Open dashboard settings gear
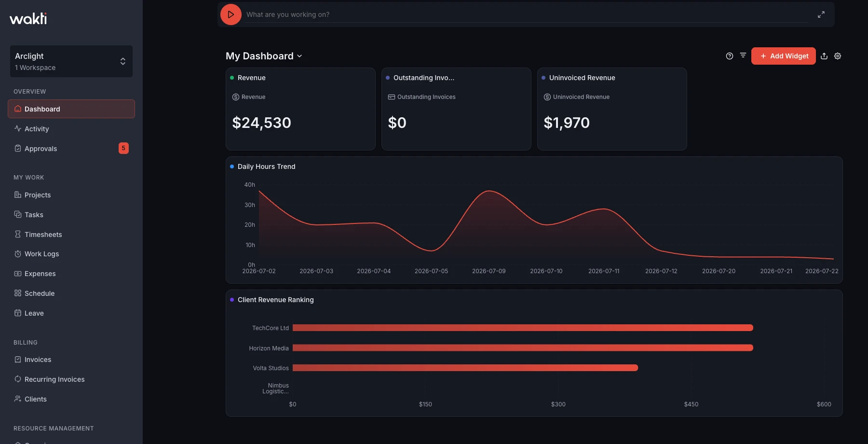This screenshot has height=444, width=868. pos(838,56)
